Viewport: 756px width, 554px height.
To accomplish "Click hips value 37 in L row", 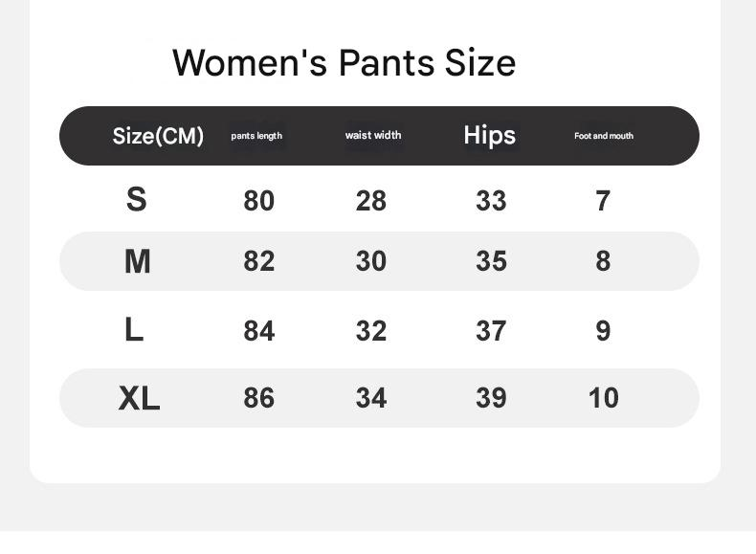I will click(491, 331).
